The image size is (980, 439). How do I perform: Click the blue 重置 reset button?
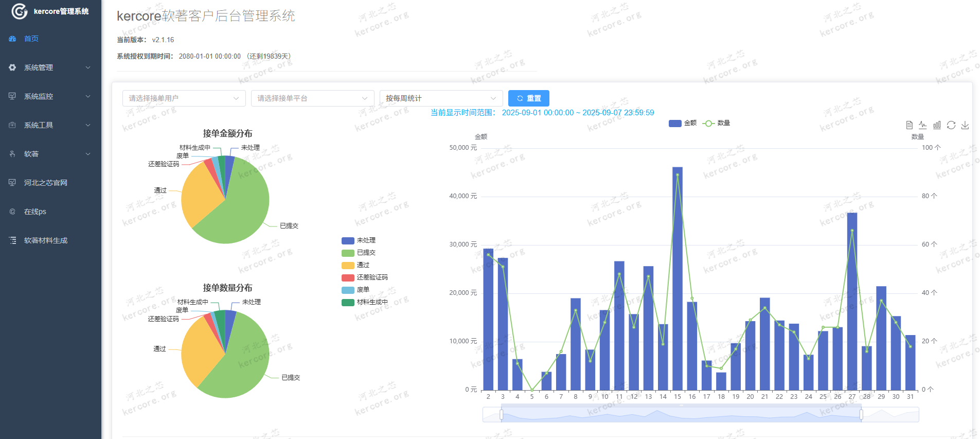click(529, 98)
